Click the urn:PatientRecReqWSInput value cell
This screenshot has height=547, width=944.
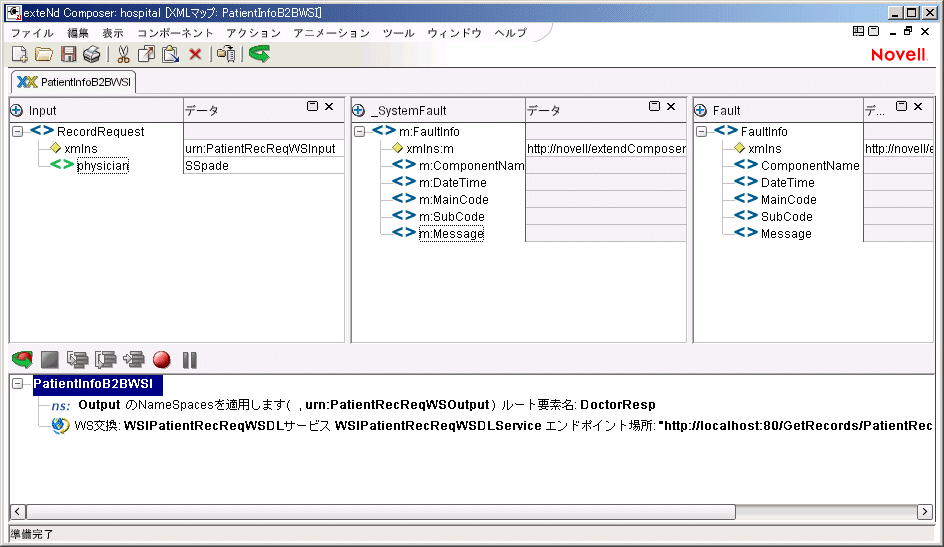pyautogui.click(x=264, y=149)
